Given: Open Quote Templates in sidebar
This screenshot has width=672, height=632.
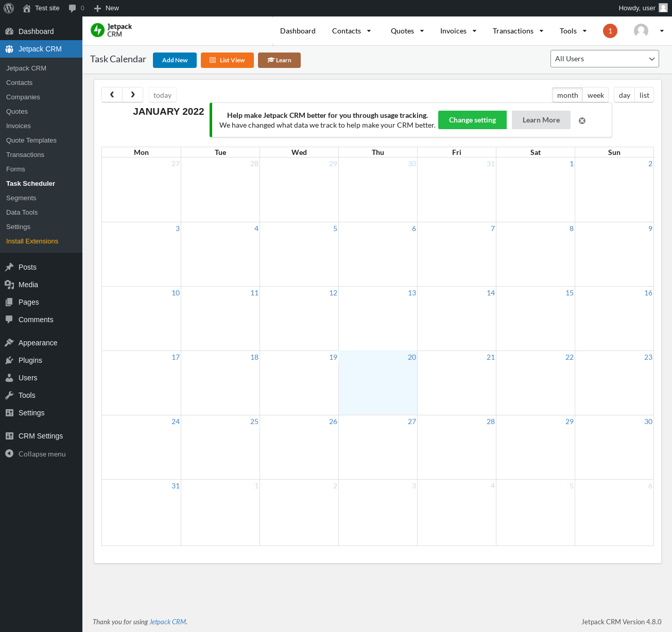Looking at the screenshot, I should [x=31, y=140].
